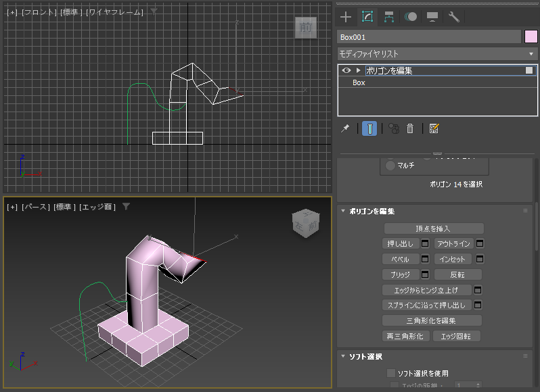The image size is (540, 392).
Task: Click the Pin Stack icon
Action: pyautogui.click(x=345, y=128)
